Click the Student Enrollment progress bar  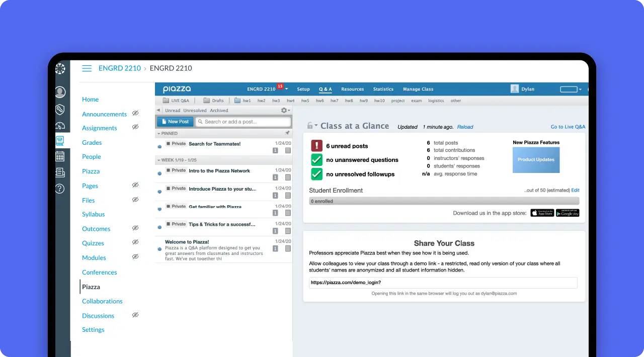click(444, 201)
